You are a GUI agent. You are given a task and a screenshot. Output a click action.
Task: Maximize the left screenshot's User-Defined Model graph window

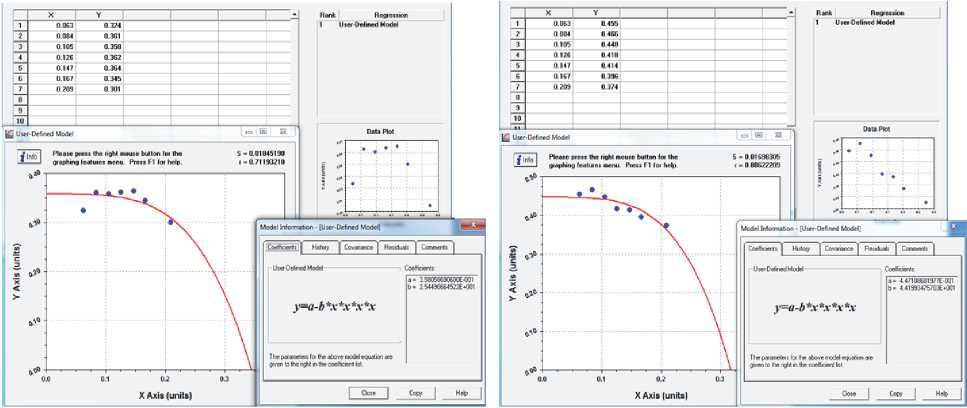pyautogui.click(x=263, y=132)
